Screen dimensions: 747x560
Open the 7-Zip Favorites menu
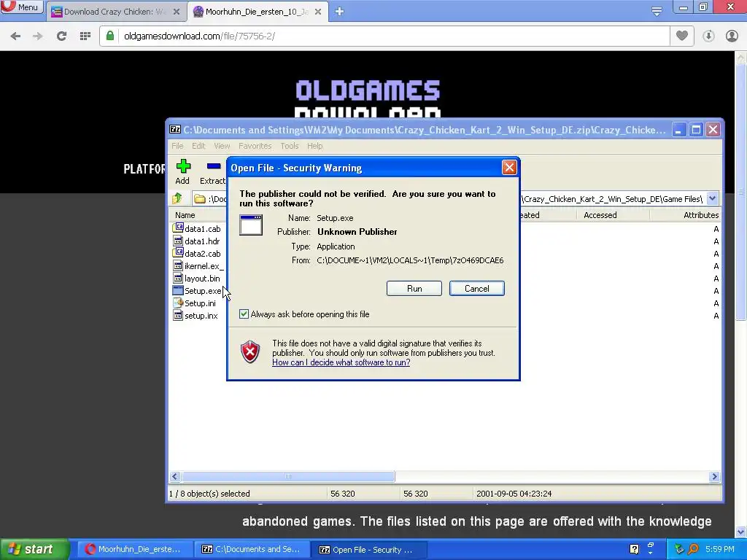coord(255,146)
